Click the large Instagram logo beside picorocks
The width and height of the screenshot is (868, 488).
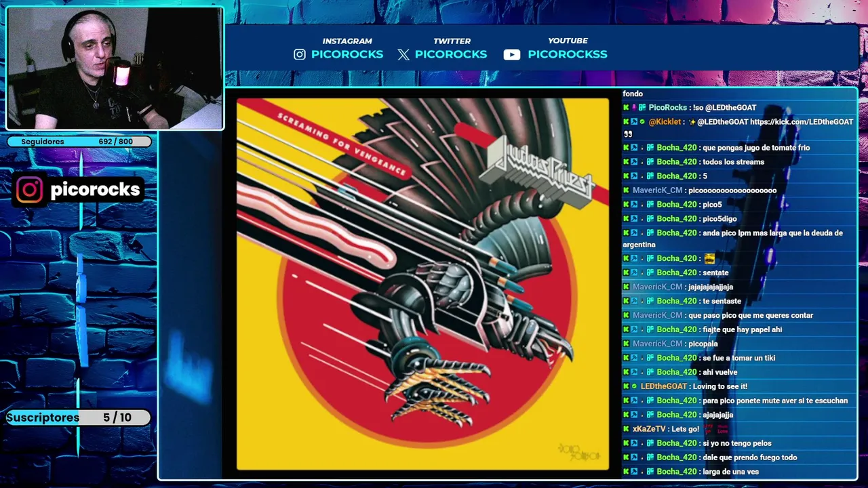29,190
